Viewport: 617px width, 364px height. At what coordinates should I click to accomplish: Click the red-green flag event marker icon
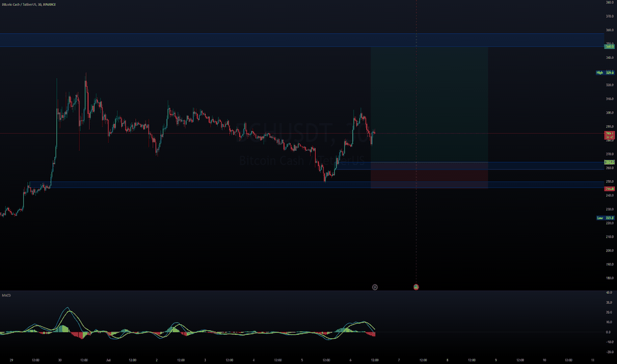(416, 287)
